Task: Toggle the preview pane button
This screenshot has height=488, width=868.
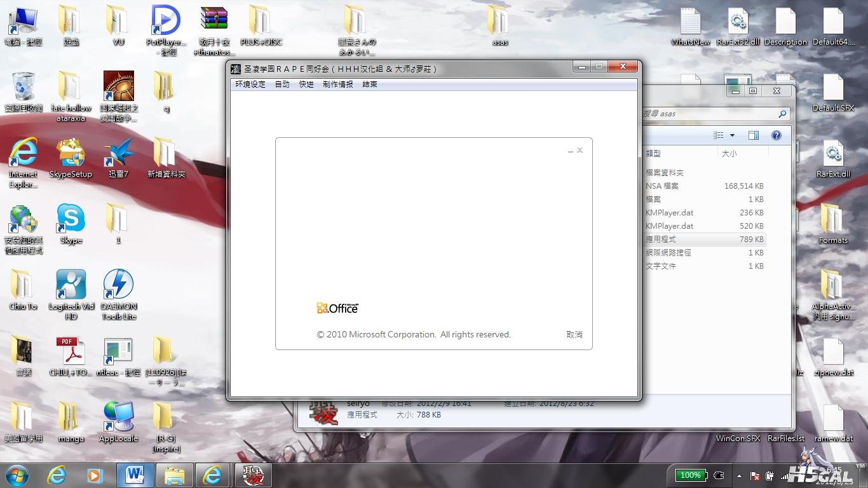Action: (754, 135)
